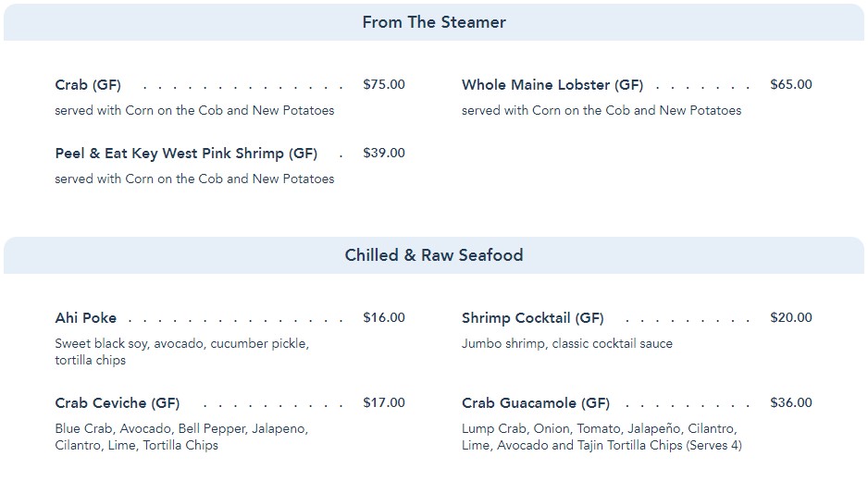Click the $17.00 Crab Ceviche price

pos(384,402)
